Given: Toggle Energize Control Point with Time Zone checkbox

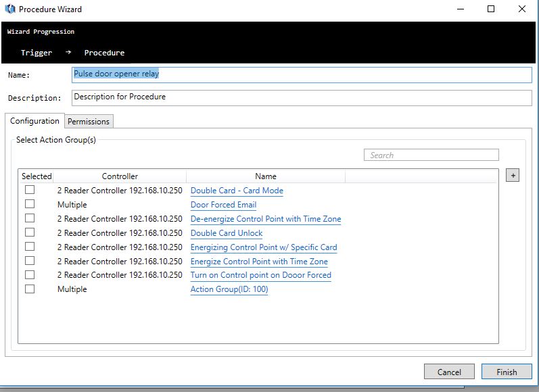Looking at the screenshot, I should 30,261.
